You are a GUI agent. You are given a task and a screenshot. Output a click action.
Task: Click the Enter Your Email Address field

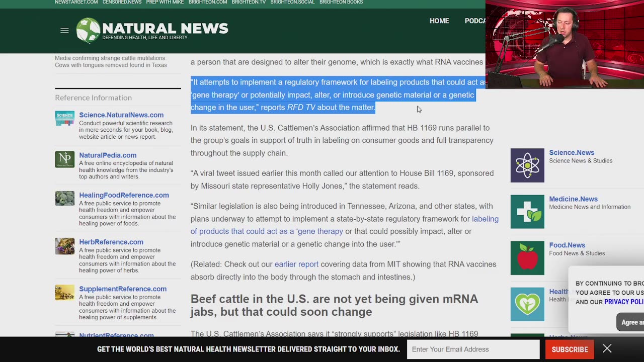coord(473,349)
